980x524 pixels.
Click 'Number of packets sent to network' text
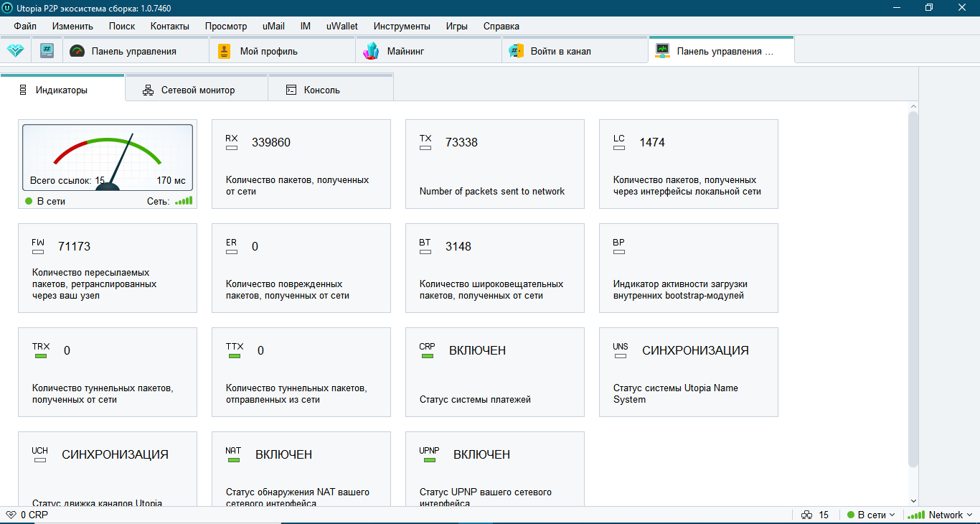click(492, 192)
